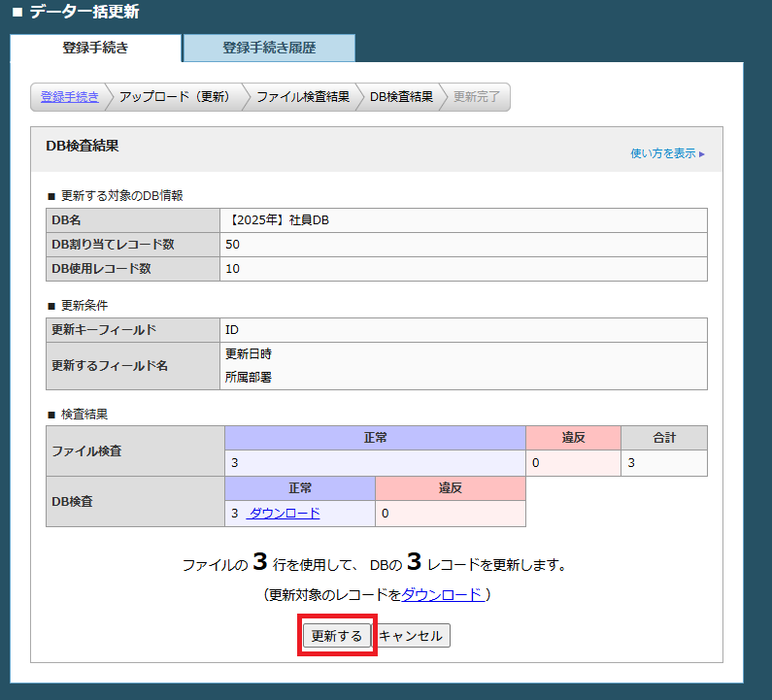Click the データ一括更新 page title

click(84, 12)
